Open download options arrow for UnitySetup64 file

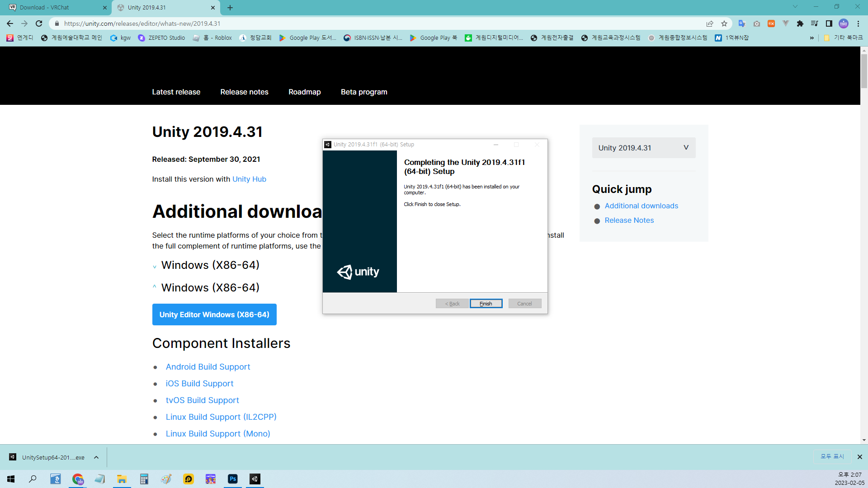pos(96,457)
